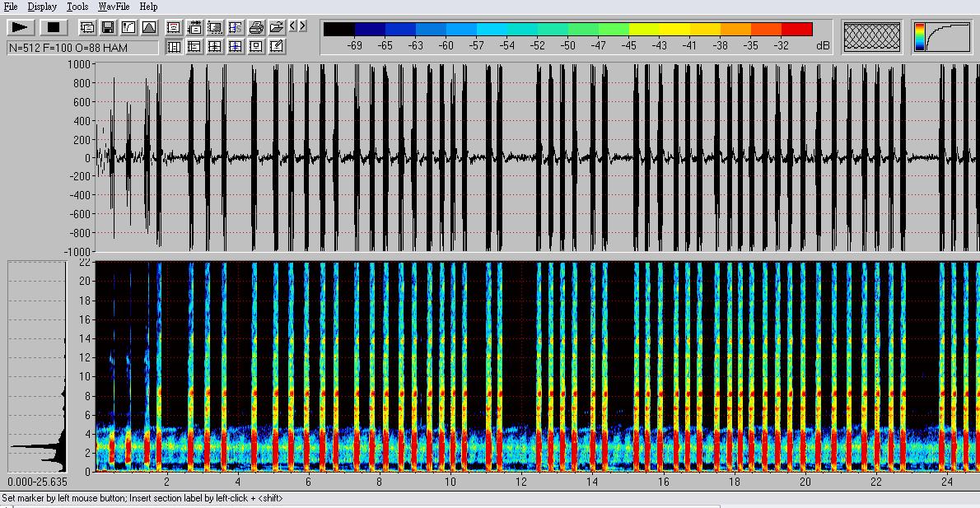980x508 pixels.
Task: Open the Display menu
Action: [42, 7]
